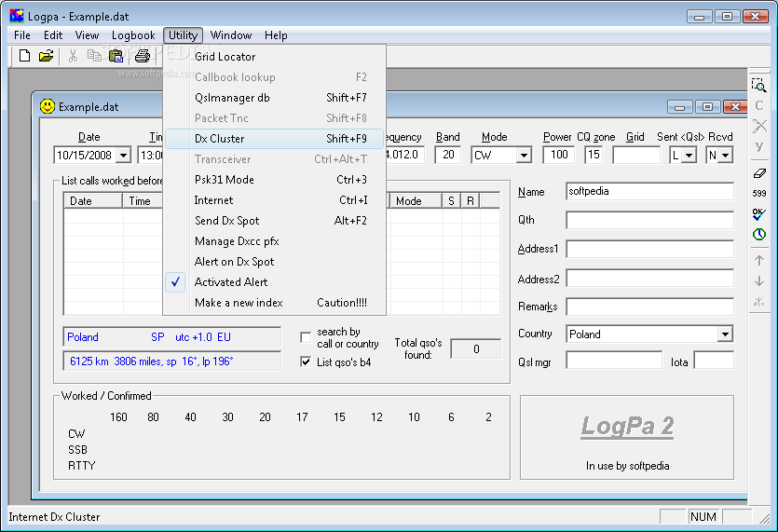Toggle 'search by call or country' checkbox

[x=306, y=337]
